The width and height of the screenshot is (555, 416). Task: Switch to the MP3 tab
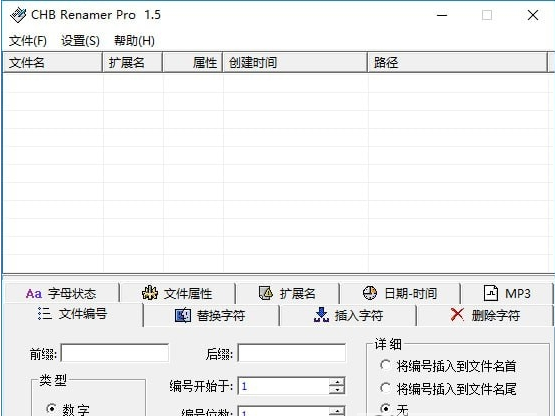click(x=507, y=294)
